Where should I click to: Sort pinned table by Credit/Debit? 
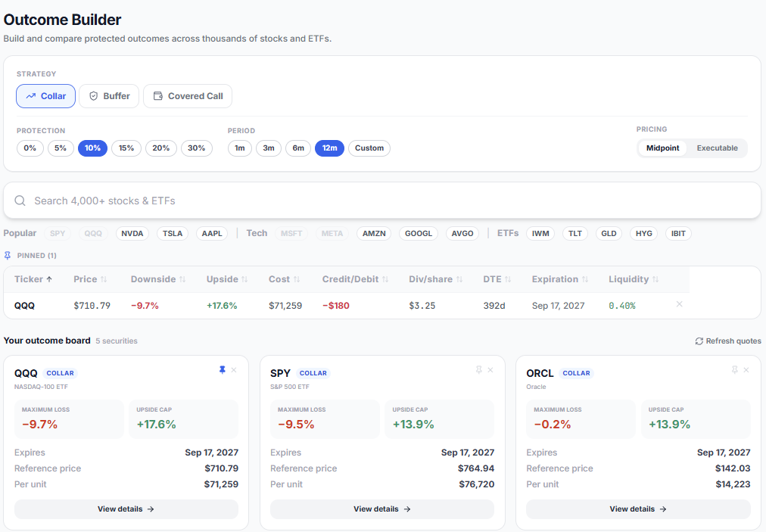[355, 279]
